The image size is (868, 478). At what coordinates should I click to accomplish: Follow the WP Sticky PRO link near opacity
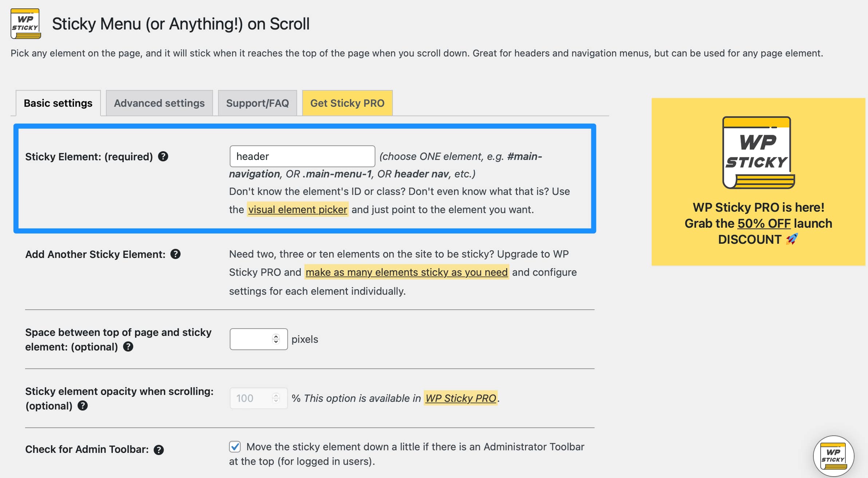coord(460,398)
